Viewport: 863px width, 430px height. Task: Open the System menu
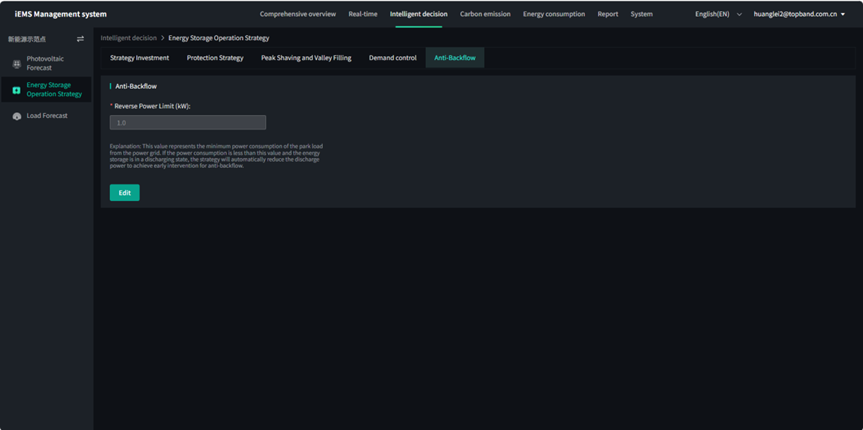point(641,14)
